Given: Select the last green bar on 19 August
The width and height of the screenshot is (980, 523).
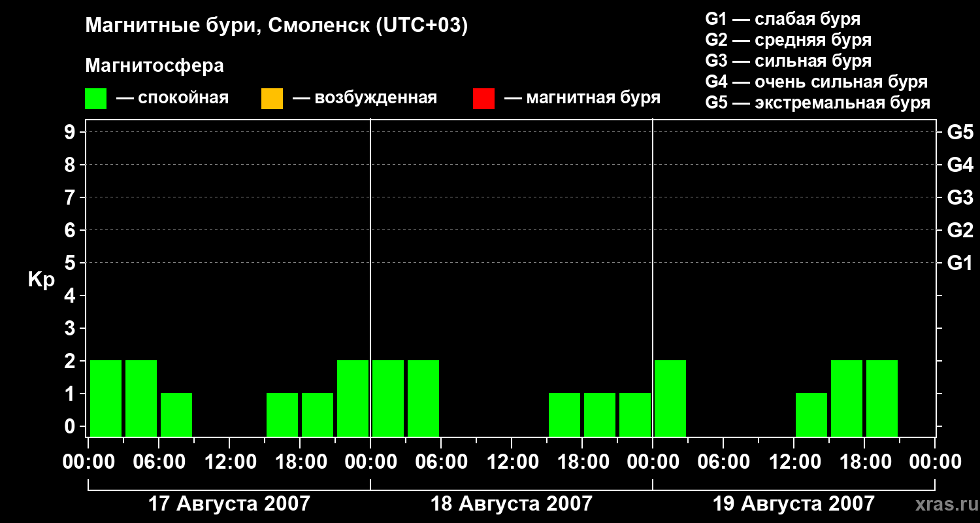Looking at the screenshot, I should 882,398.
